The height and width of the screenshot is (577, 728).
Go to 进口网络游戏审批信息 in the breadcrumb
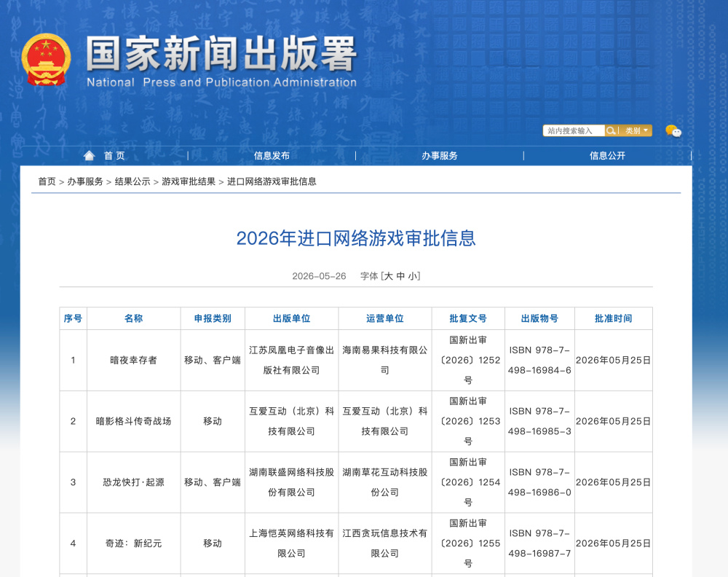[x=272, y=181]
